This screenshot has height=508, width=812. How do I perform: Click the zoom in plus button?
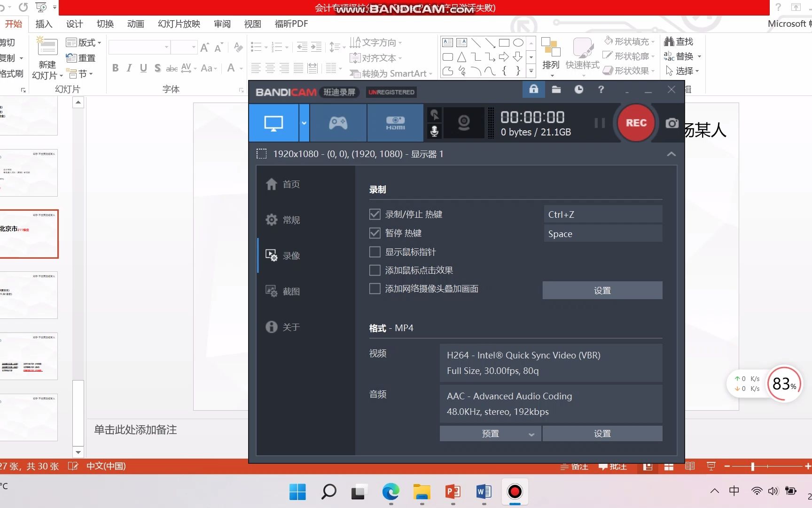click(807, 466)
